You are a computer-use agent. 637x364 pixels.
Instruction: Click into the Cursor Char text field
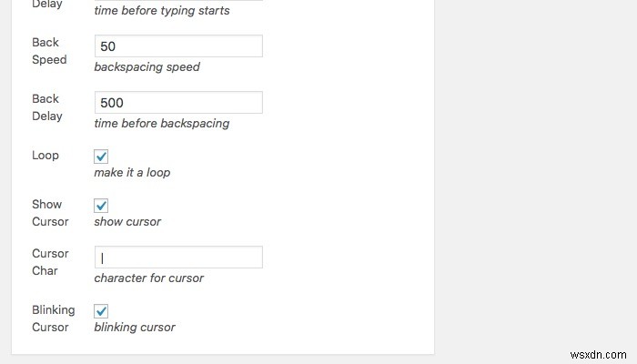point(178,258)
